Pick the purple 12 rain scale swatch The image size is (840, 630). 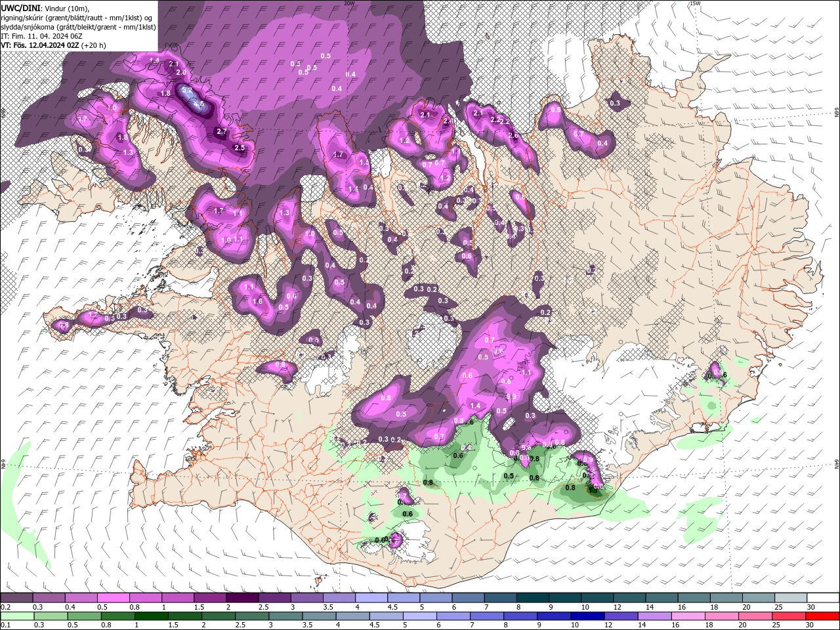click(619, 616)
